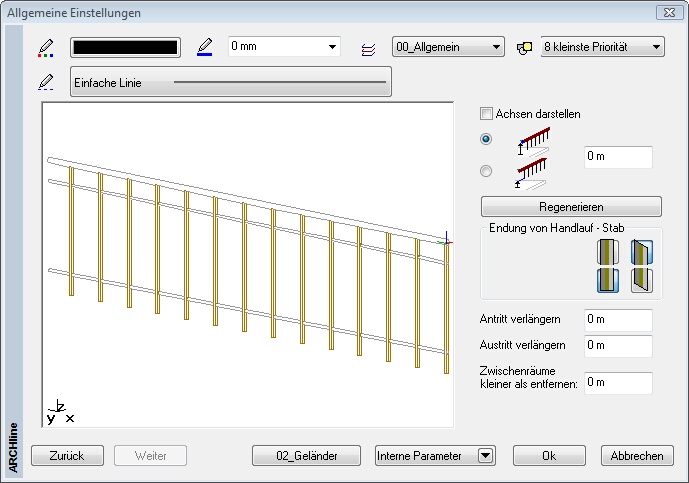Open the 8 kleinste Priorität dropdown
The image size is (689, 483).
coord(602,47)
